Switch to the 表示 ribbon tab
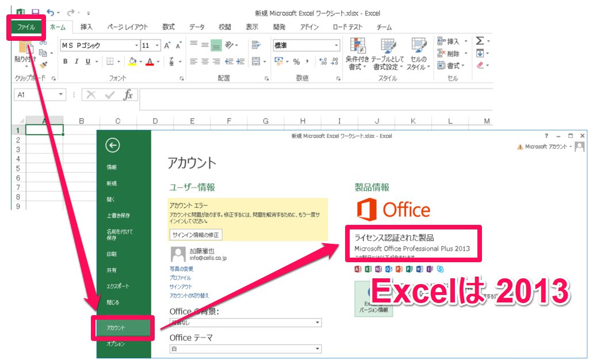593x364 pixels. (x=252, y=27)
